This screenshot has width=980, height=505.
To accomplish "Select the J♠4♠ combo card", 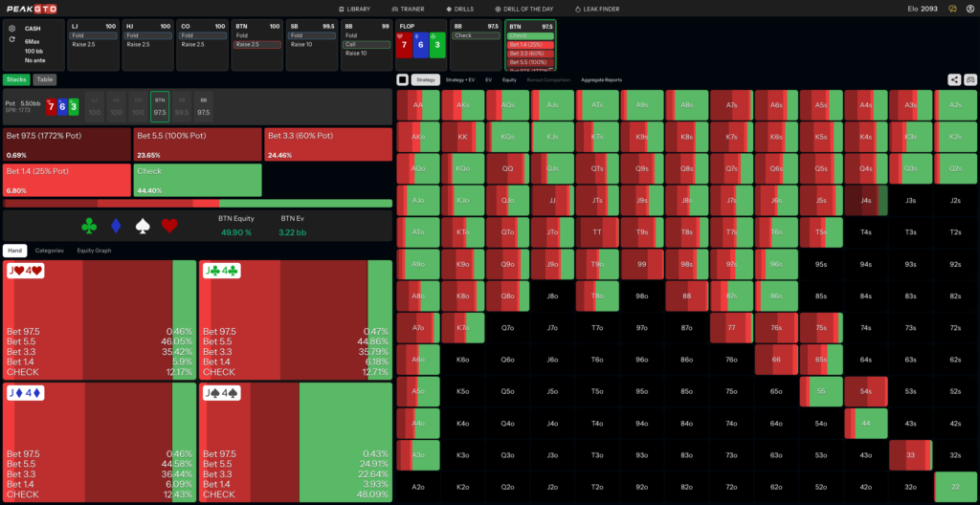I will [x=296, y=443].
